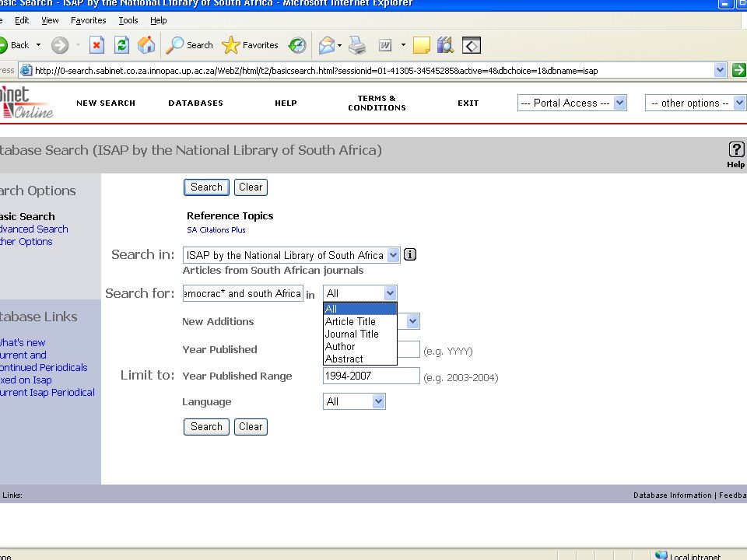Click the Forward arrow toolbar icon

click(60, 45)
